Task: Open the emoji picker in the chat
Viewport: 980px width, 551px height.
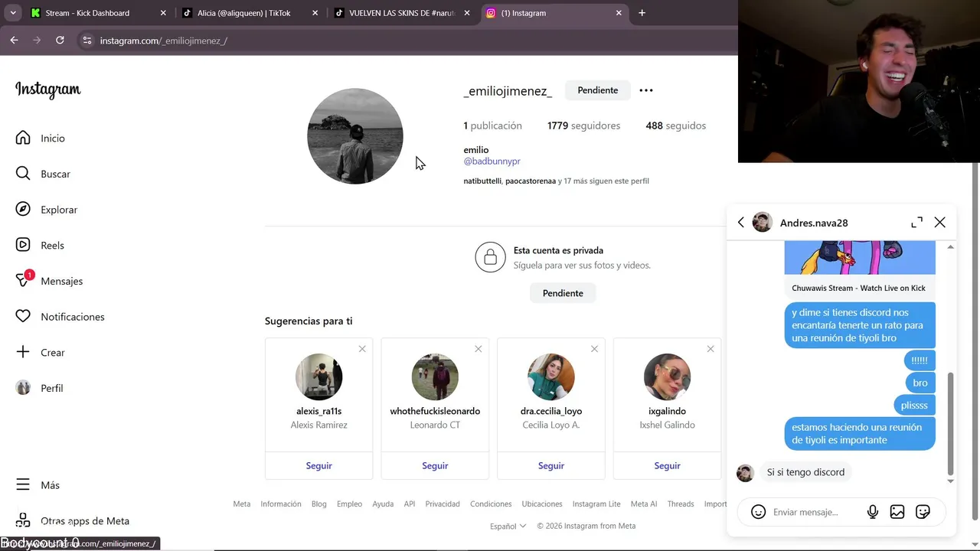Action: (x=758, y=512)
